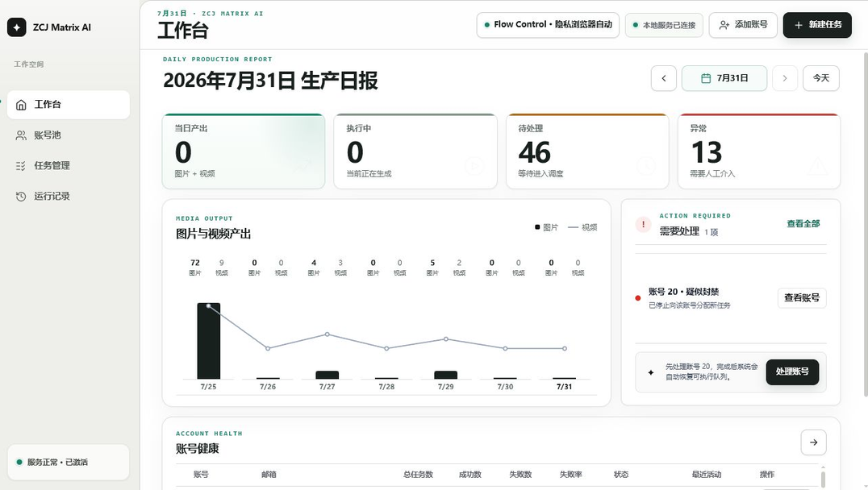
Task: Click the warning triangle icon in 异常 card
Action: 818,165
